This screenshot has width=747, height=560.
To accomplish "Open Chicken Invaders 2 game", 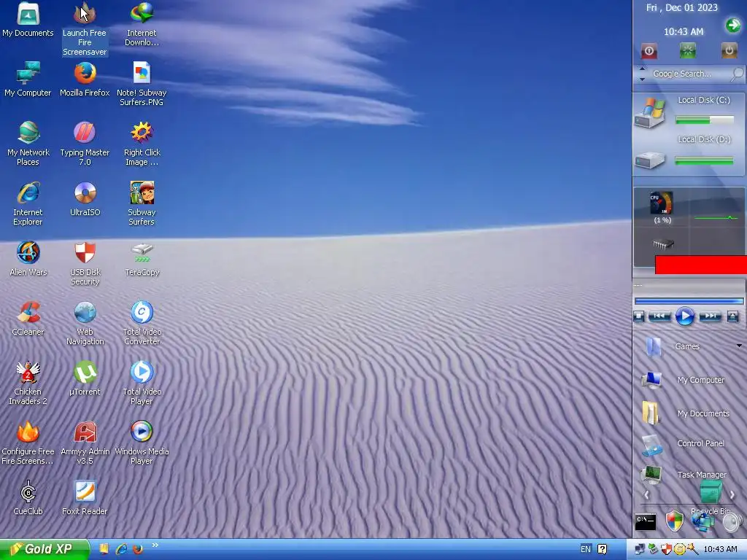I will (28, 383).
